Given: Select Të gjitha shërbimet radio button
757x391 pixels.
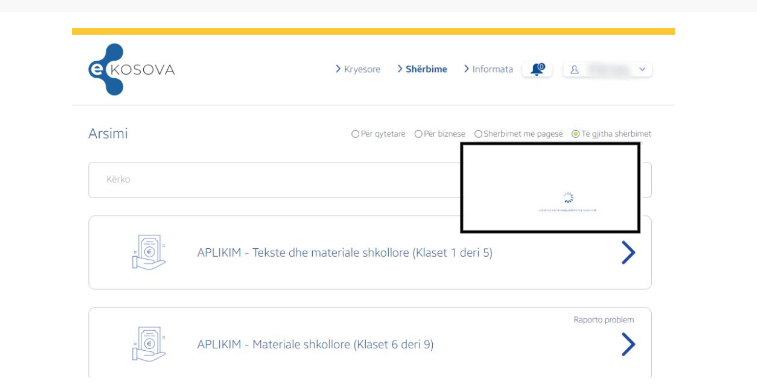Looking at the screenshot, I should pos(575,134).
